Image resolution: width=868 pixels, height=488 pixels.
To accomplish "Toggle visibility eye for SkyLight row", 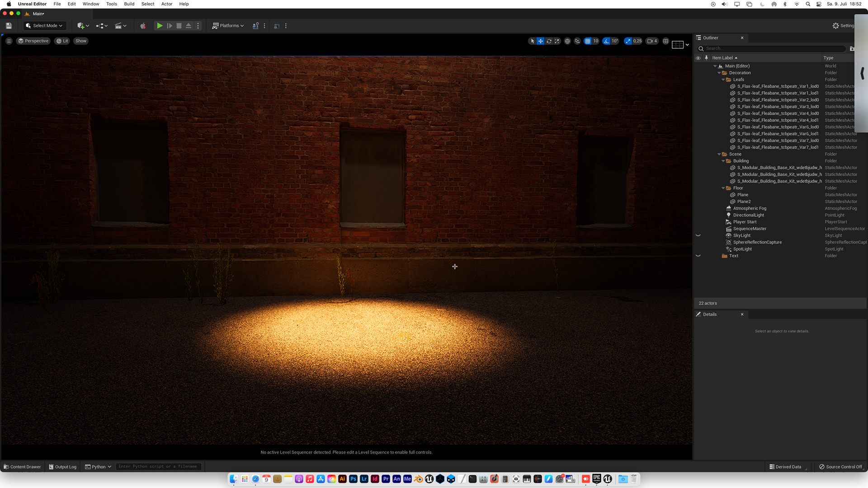I will coord(698,235).
